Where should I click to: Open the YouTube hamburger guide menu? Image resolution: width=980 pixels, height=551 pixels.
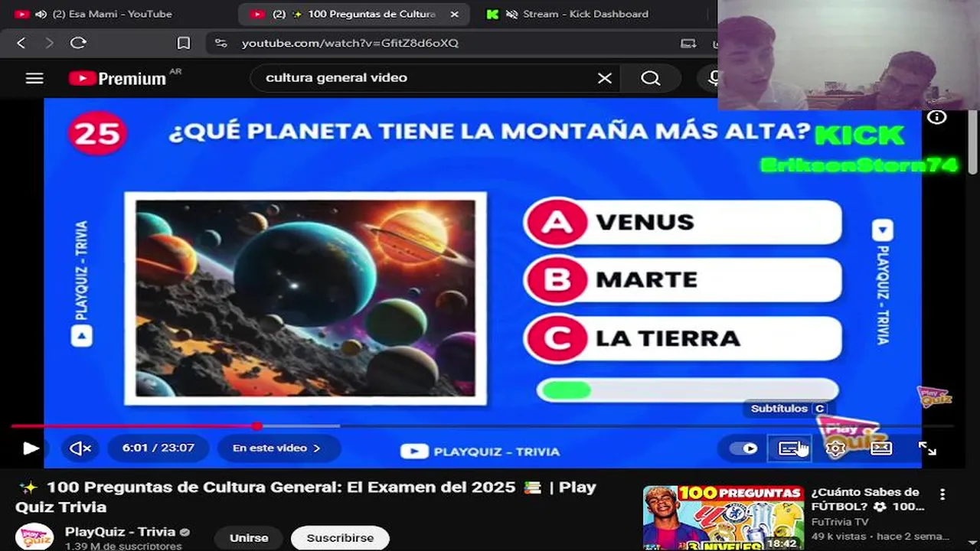(34, 78)
